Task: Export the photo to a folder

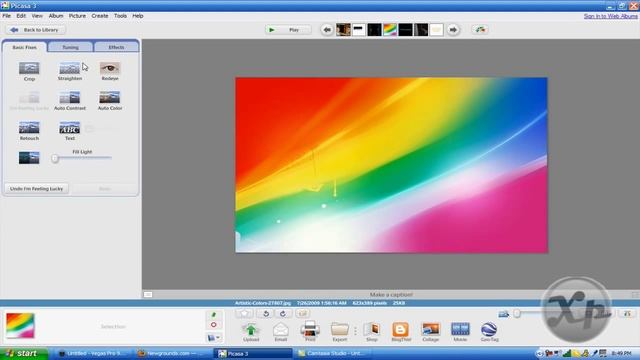Action: point(340,331)
